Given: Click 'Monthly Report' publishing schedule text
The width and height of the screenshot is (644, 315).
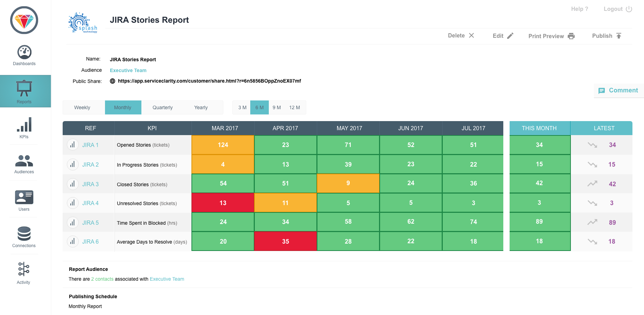Looking at the screenshot, I should coord(85,306).
